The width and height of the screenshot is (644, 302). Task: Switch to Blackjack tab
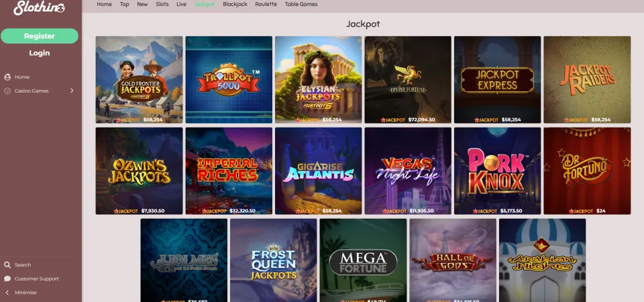coord(235,4)
